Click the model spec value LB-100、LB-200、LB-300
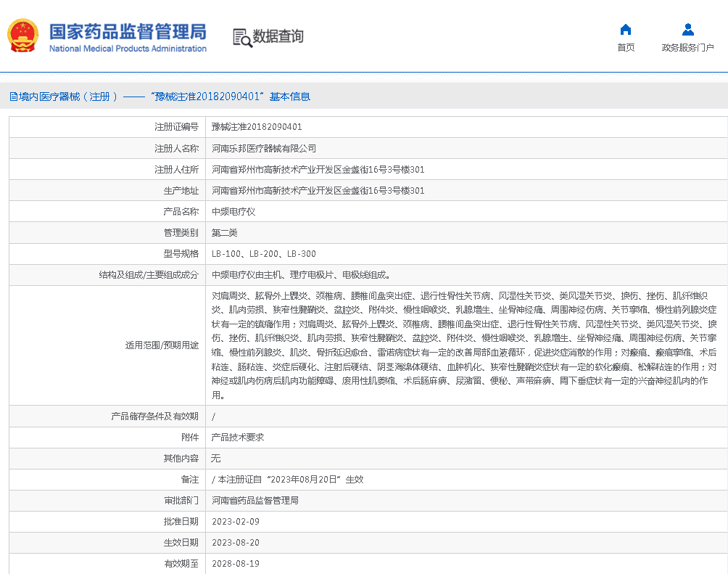Viewport: 728px width, 574px height. point(264,254)
